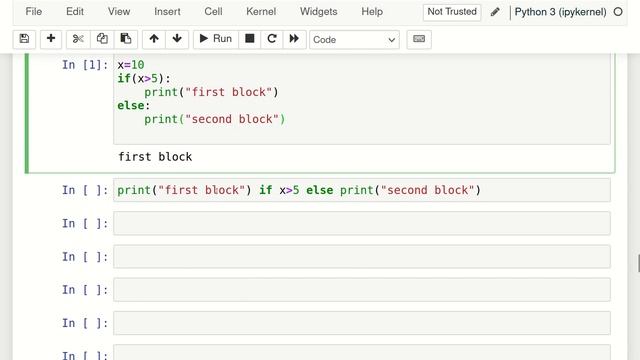Open the Edit menu
This screenshot has width=640, height=360.
[75, 12]
